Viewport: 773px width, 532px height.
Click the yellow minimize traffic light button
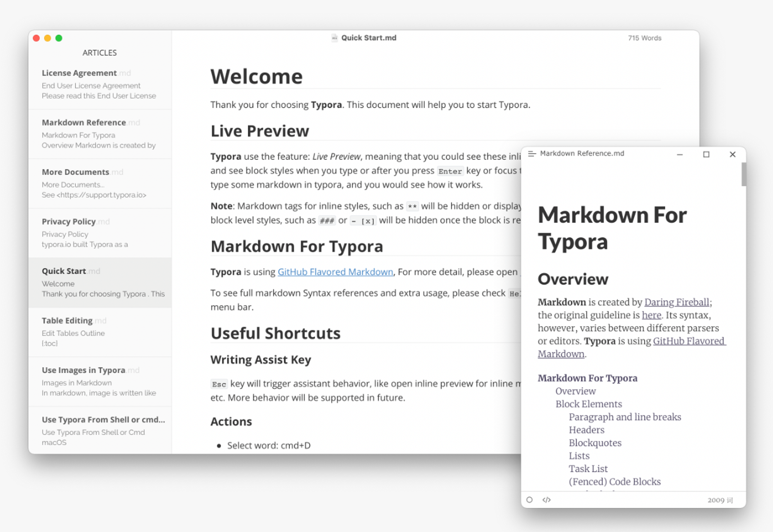click(48, 38)
